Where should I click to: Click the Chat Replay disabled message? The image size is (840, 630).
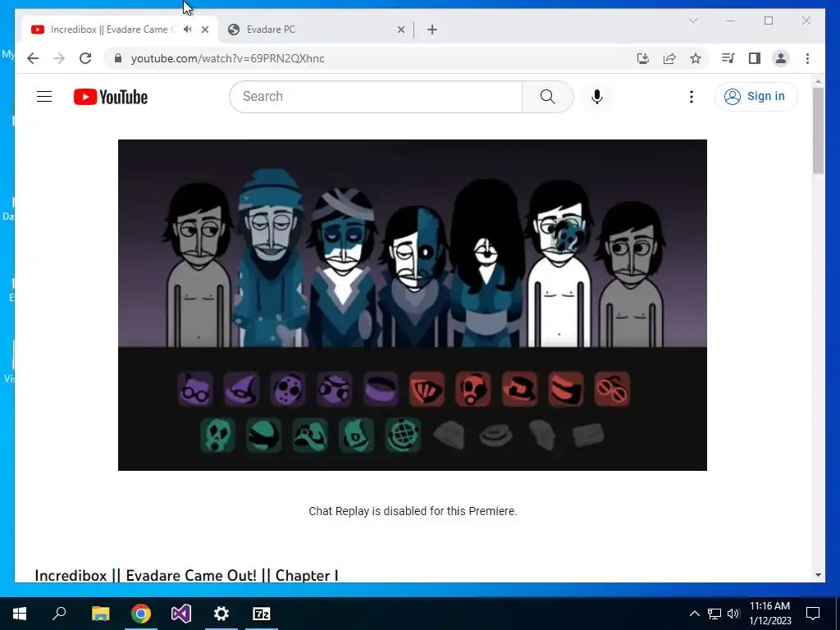click(x=413, y=511)
